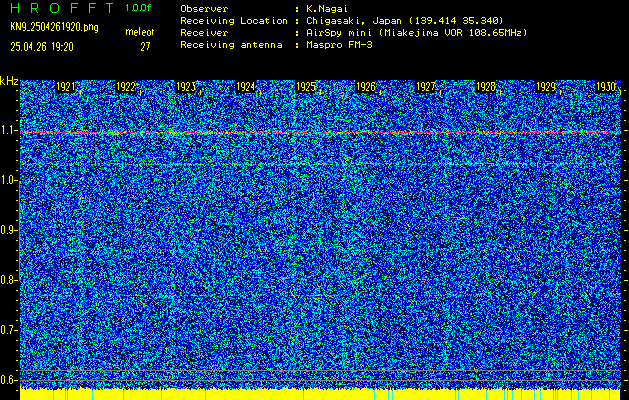Click the 1927 time marker

click(x=426, y=87)
